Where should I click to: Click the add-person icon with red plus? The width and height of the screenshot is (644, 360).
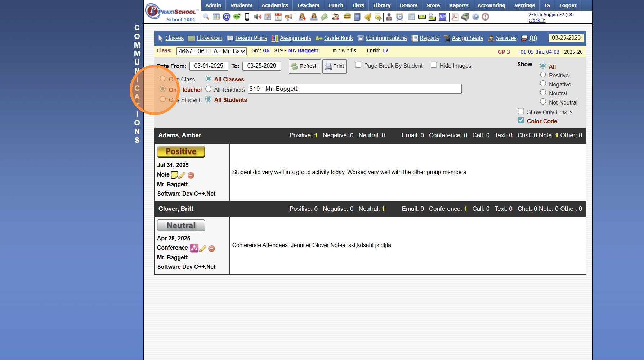(302, 17)
